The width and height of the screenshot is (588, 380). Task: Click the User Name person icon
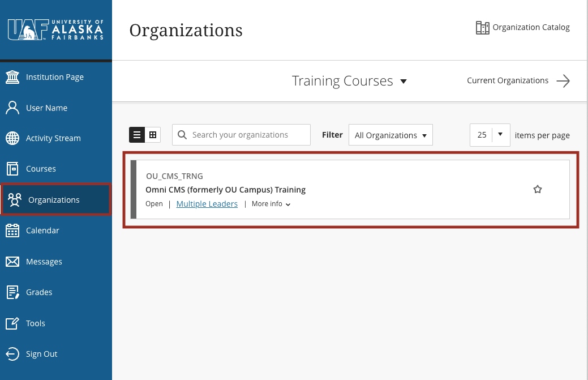(12, 108)
